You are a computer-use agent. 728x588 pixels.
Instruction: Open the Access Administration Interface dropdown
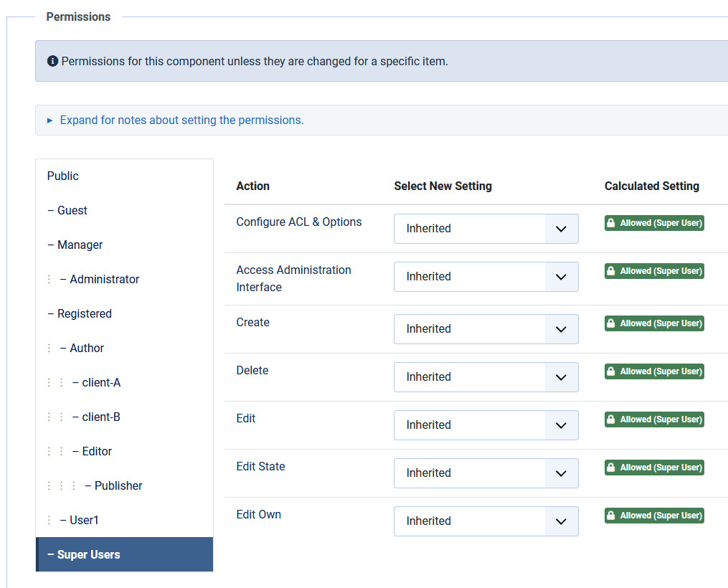click(x=486, y=277)
